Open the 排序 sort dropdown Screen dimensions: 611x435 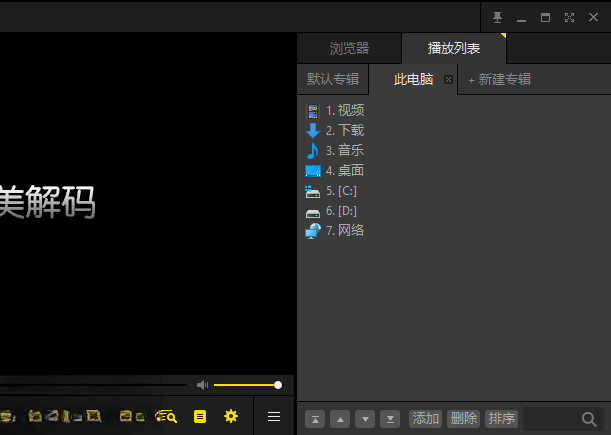tap(502, 419)
